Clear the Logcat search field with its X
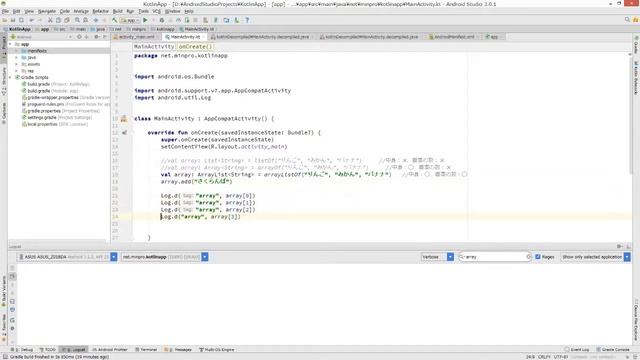The image size is (640, 360). (529, 257)
